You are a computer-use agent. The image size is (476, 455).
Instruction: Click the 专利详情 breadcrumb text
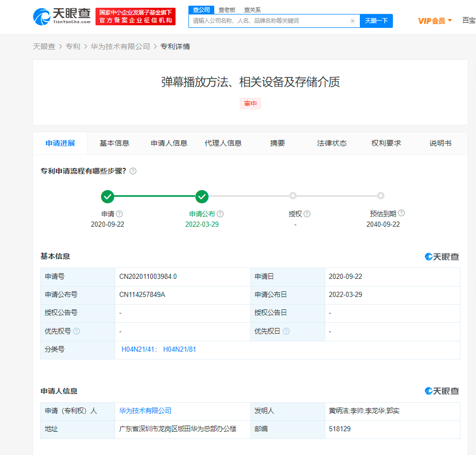[175, 46]
